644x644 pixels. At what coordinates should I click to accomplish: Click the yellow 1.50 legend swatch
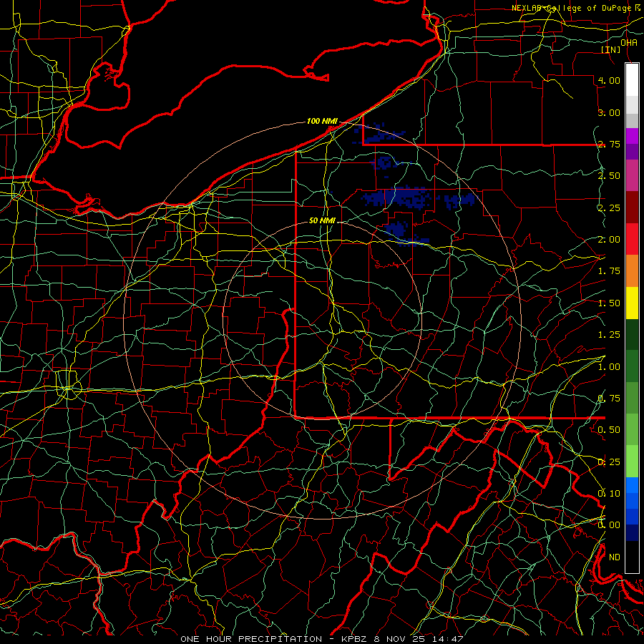(x=632, y=303)
